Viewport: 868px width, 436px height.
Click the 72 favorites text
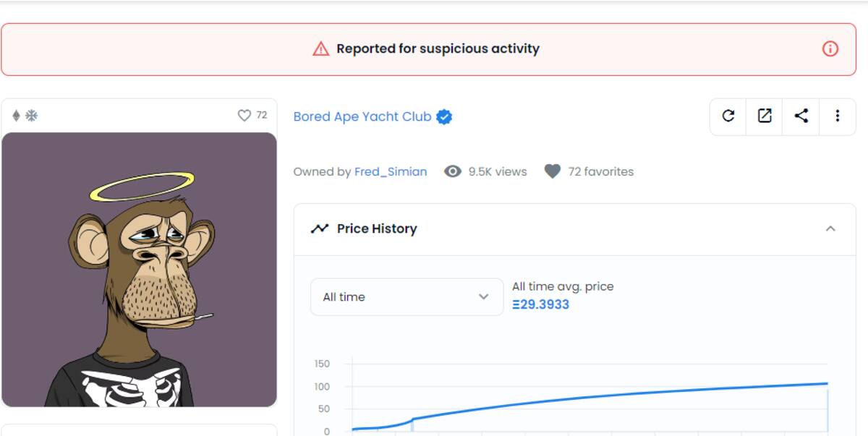(x=601, y=171)
